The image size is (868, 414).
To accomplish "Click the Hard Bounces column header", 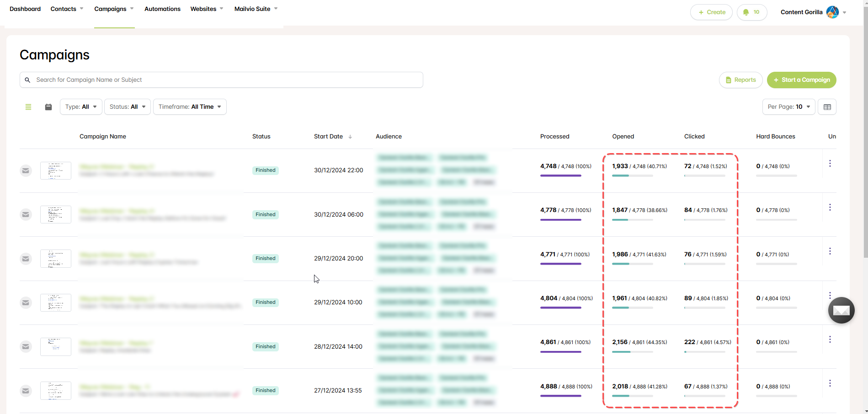I will (776, 137).
